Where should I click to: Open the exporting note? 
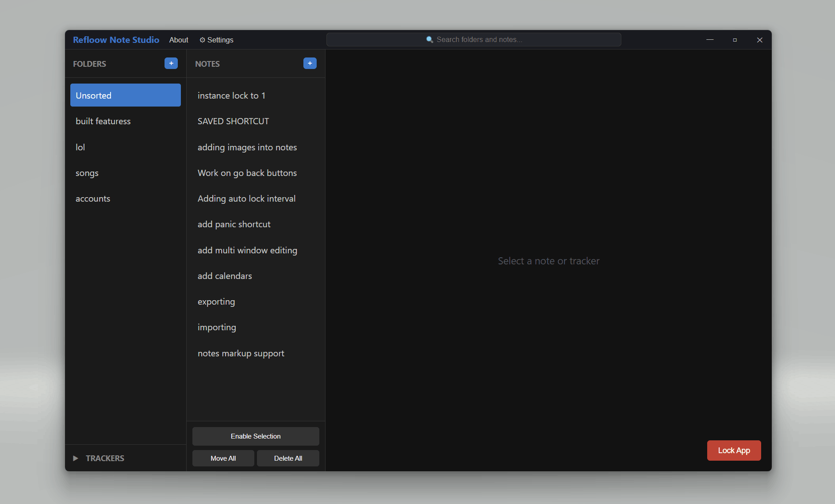click(216, 302)
